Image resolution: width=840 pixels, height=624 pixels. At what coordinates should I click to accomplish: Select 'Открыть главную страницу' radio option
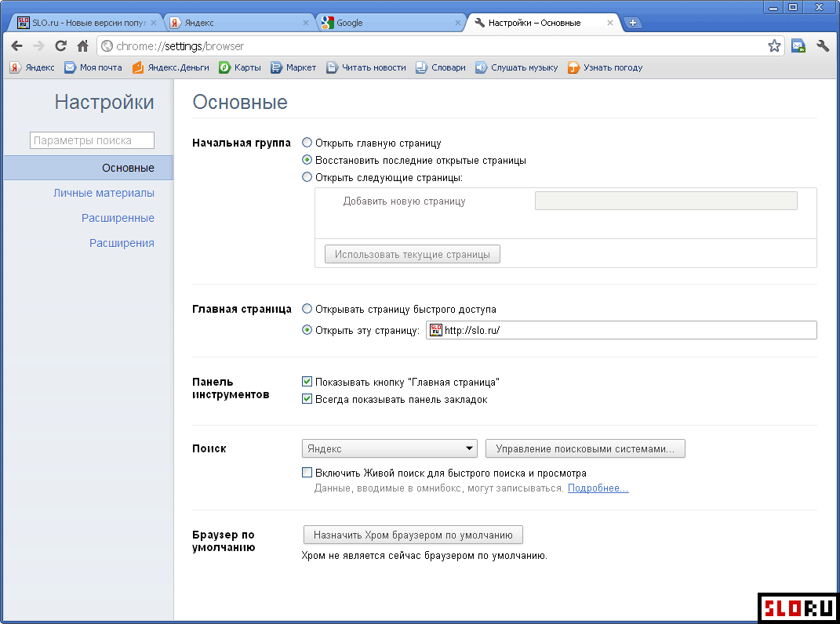(307, 143)
